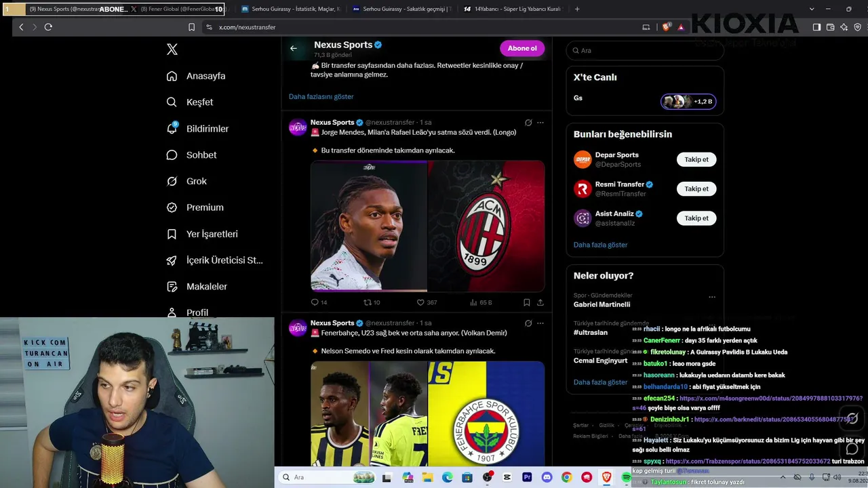The width and height of the screenshot is (868, 488).
Task: Switch to the 14Yabancı Süper Lig tab
Action: pos(513,9)
